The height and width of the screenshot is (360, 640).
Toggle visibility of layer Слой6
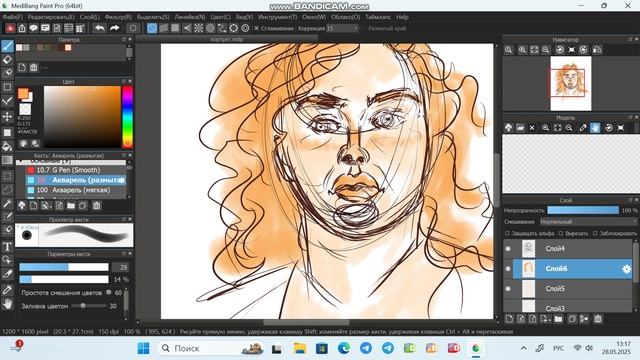[508, 269]
